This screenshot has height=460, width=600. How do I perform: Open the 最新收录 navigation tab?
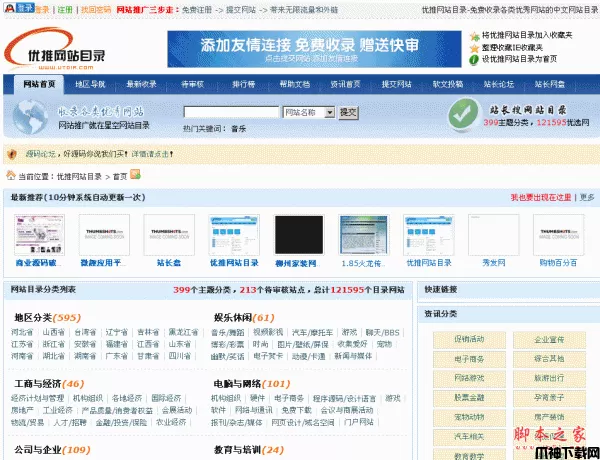tap(142, 85)
